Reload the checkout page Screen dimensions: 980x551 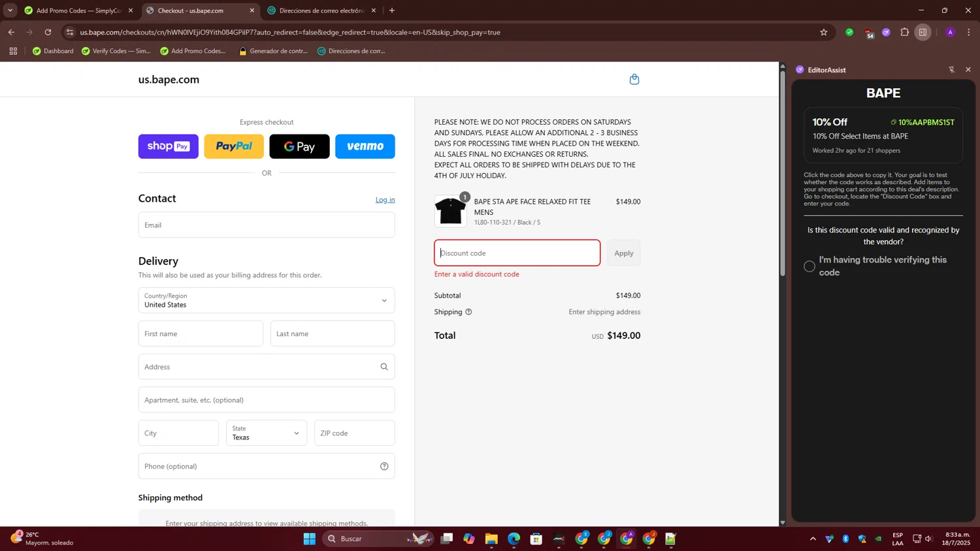pyautogui.click(x=48, y=32)
